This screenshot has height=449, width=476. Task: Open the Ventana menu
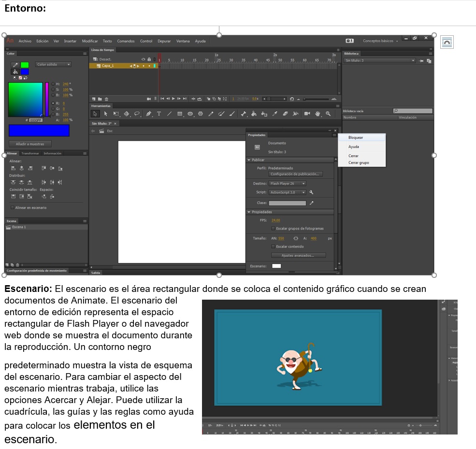[183, 41]
